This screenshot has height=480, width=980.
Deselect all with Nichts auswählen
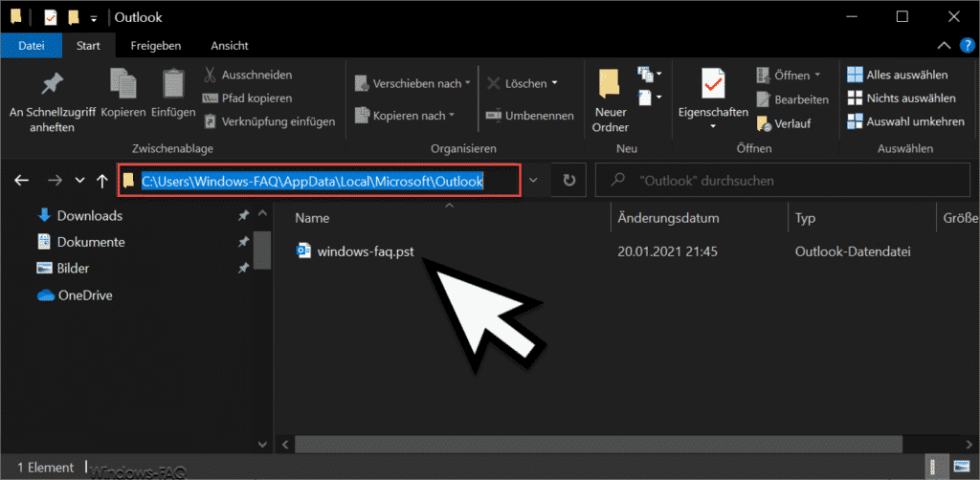click(902, 98)
